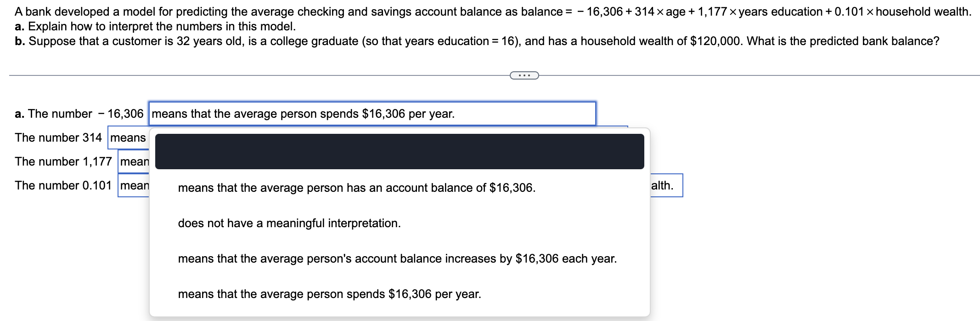Click the 'mean' box beside 'The number 1,177'
This screenshot has height=321, width=980.
coord(134,161)
